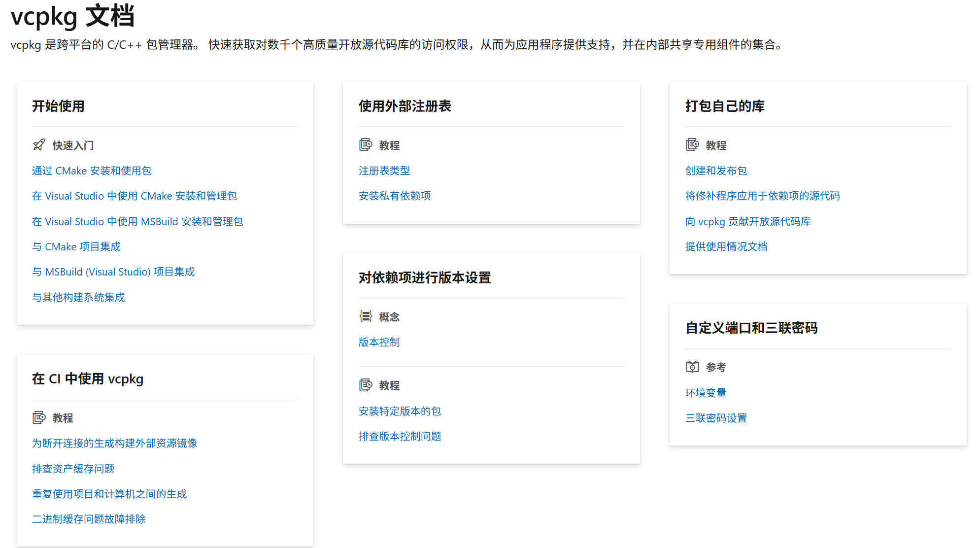Screen dimensions: 980x548
Task: Open the 版本控制 concept link
Action: 379,342
